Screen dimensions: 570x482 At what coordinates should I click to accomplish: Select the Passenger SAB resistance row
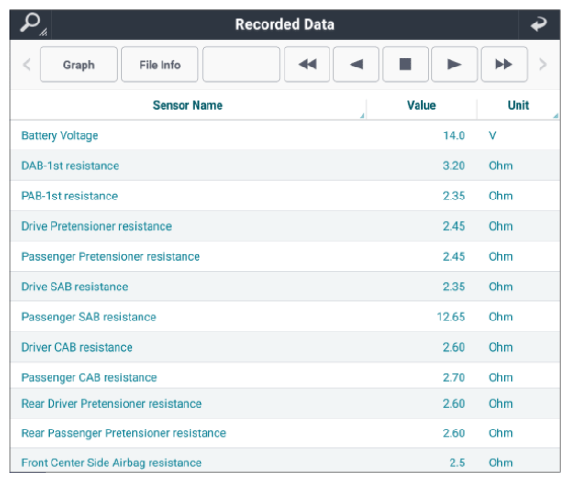(285, 317)
